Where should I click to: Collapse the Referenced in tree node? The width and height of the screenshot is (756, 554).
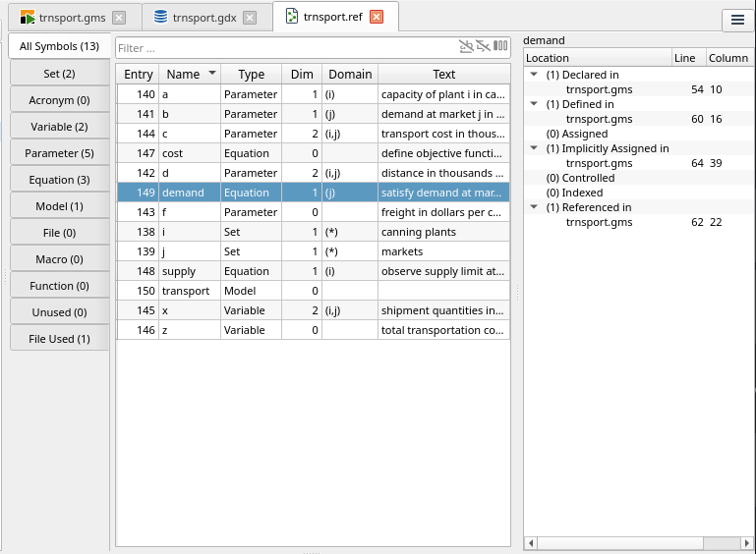point(534,207)
